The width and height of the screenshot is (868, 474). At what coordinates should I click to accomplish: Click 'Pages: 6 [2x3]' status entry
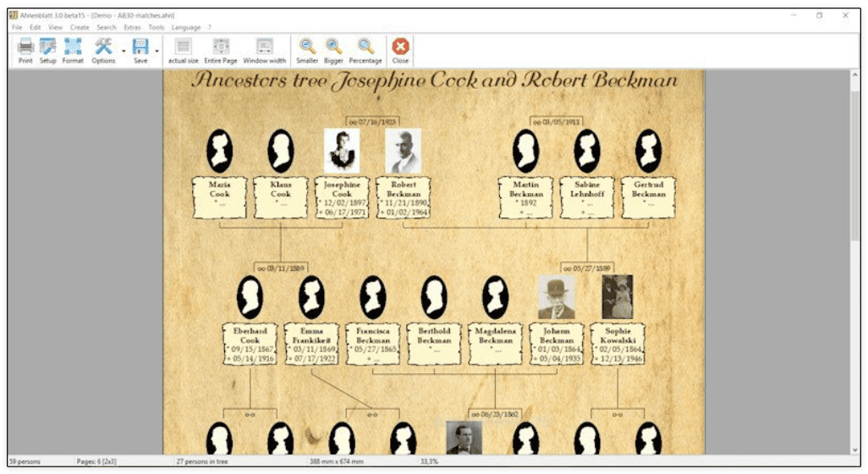tap(96, 461)
